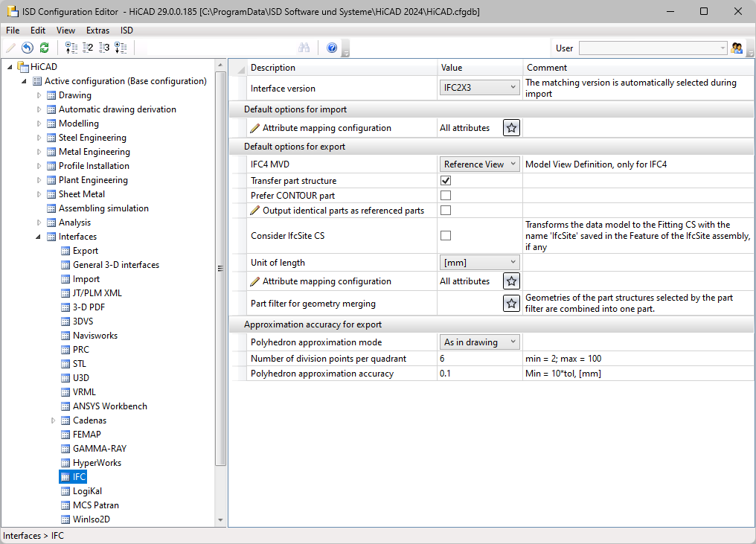Open the ISD menu
Image resolution: width=756 pixels, height=544 pixels.
[126, 31]
